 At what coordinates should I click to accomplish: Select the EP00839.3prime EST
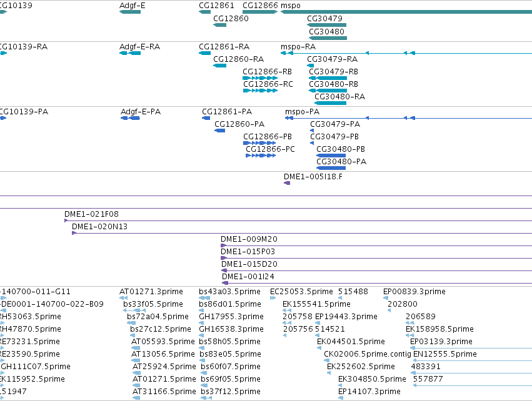pyautogui.click(x=386, y=299)
